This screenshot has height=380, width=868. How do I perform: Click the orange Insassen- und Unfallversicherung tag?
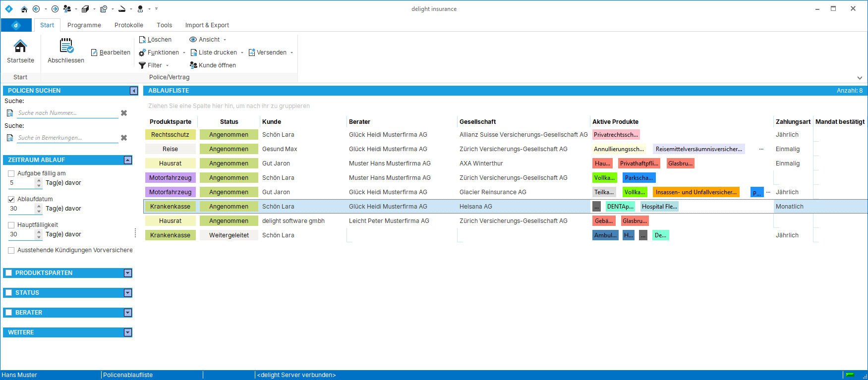695,192
